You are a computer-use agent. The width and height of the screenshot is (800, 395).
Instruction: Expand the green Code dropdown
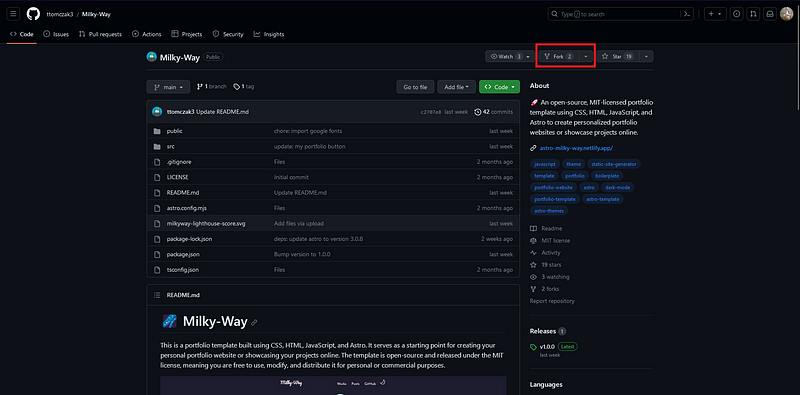[x=499, y=87]
